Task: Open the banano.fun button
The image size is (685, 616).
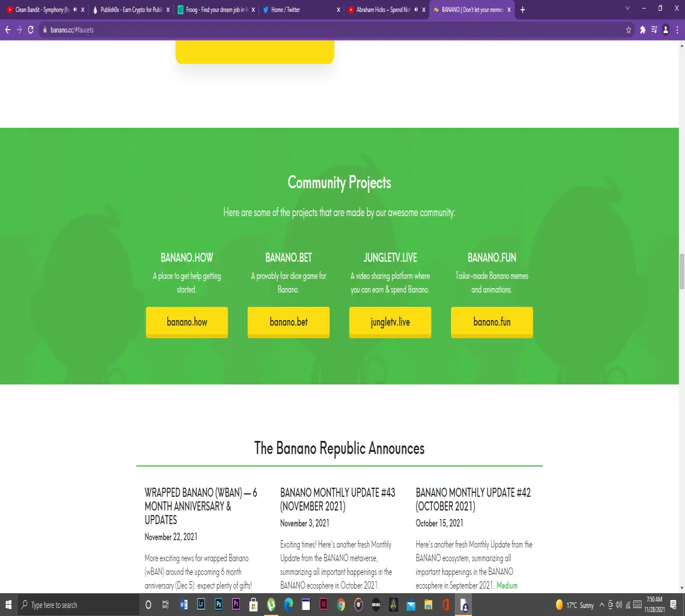Action: 491,322
